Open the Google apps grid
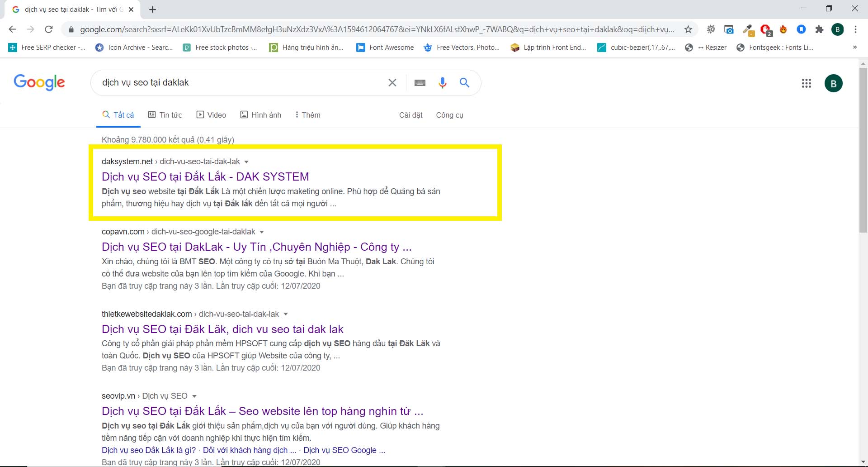The image size is (868, 467). [807, 83]
